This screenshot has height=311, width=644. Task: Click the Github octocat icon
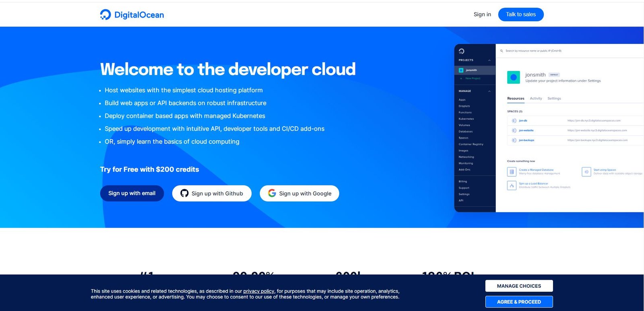click(184, 194)
